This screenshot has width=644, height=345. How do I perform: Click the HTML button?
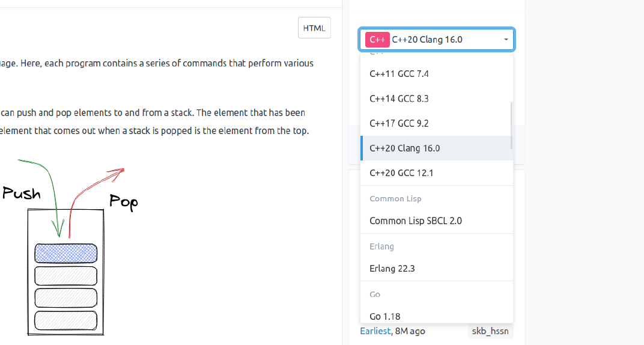314,28
